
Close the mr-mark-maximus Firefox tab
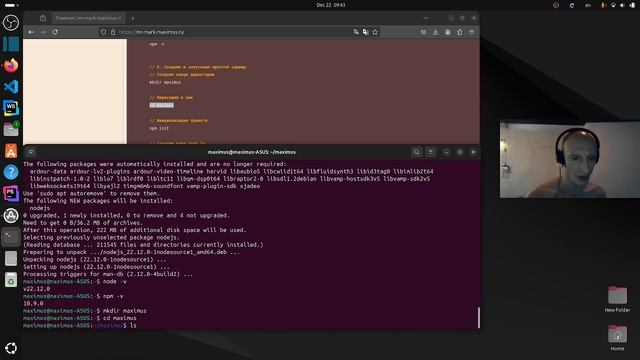click(x=120, y=18)
